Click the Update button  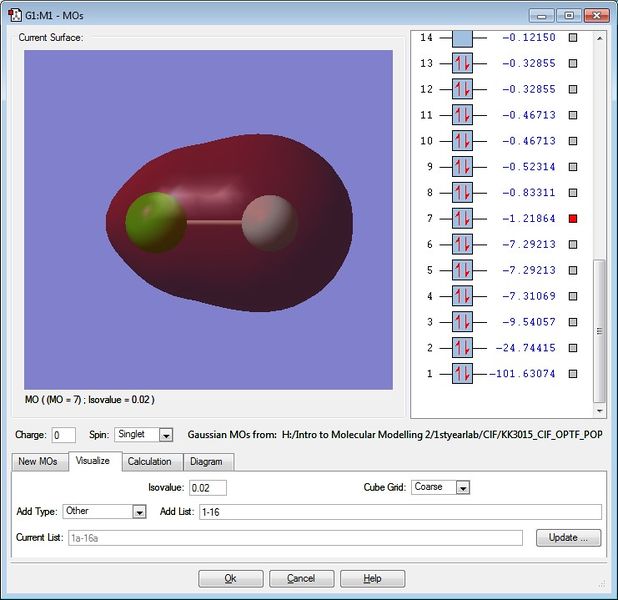click(x=568, y=538)
